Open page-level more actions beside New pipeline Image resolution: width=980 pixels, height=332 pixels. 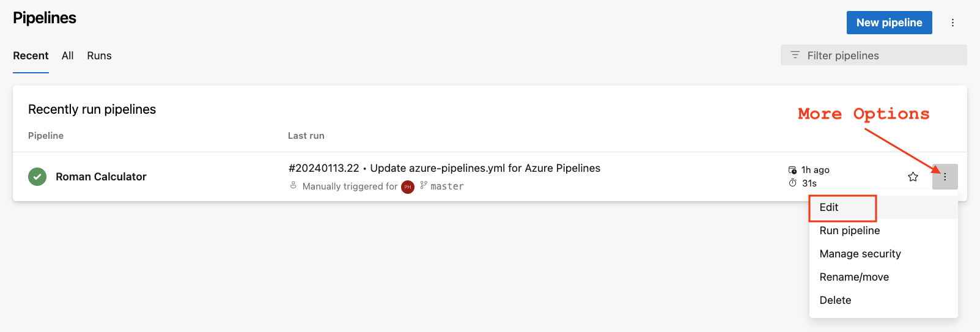click(x=952, y=23)
